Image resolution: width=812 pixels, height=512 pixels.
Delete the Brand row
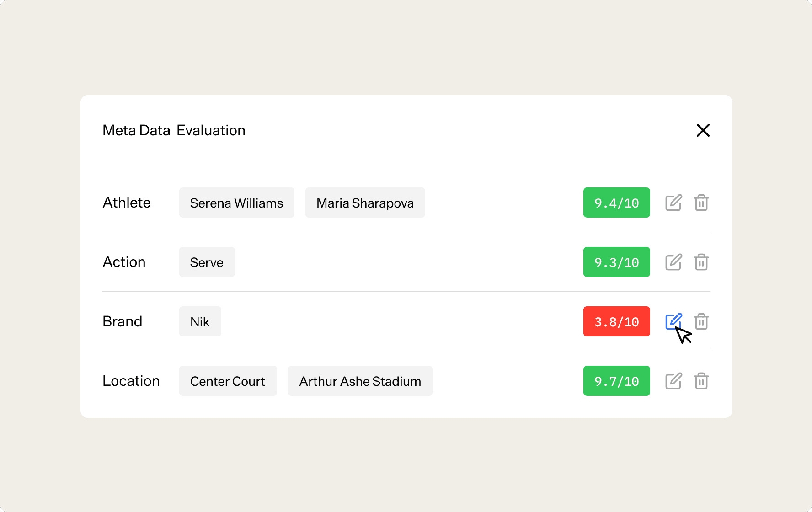point(701,321)
